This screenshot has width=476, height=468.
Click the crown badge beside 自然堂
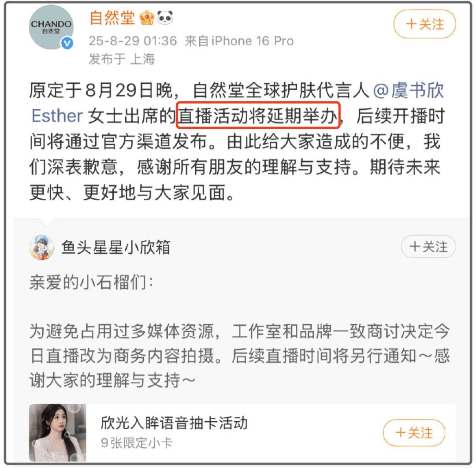(147, 18)
